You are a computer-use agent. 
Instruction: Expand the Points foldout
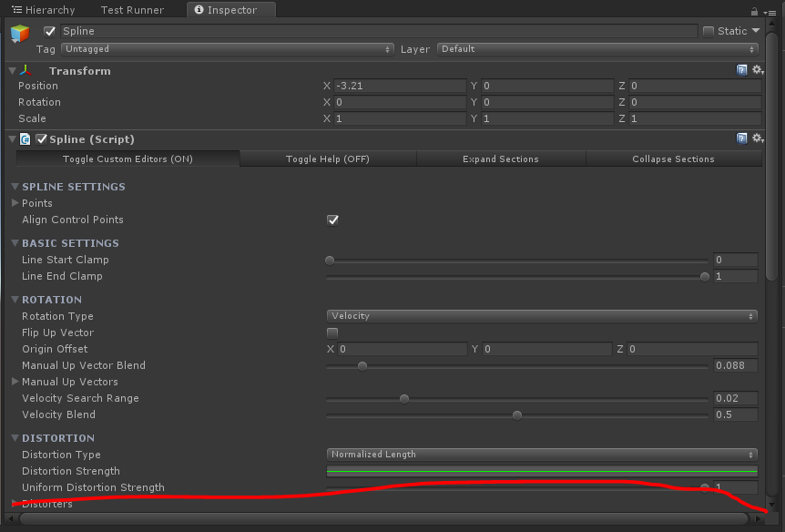coord(15,203)
